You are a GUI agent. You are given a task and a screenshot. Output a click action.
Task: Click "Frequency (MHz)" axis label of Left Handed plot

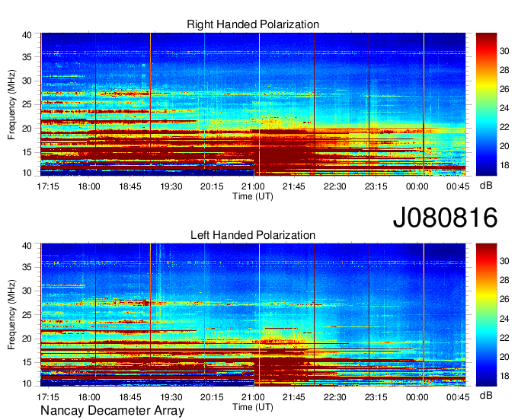[x=11, y=315]
